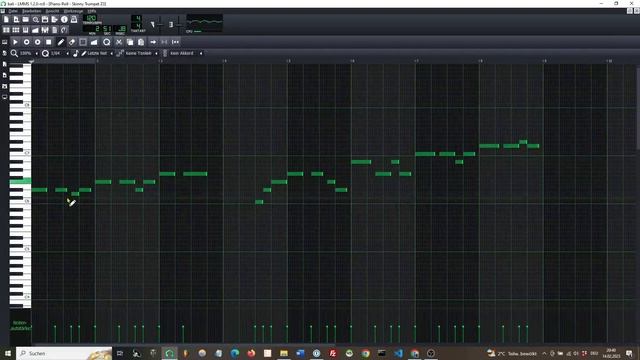Open an existing project with the folder icon
The image size is (640, 360).
click(26, 19)
